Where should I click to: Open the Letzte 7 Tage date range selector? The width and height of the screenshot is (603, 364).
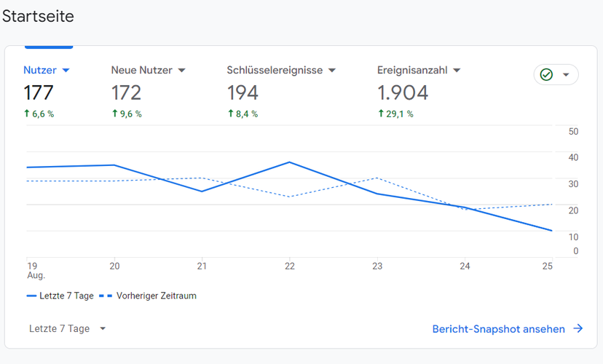(67, 328)
